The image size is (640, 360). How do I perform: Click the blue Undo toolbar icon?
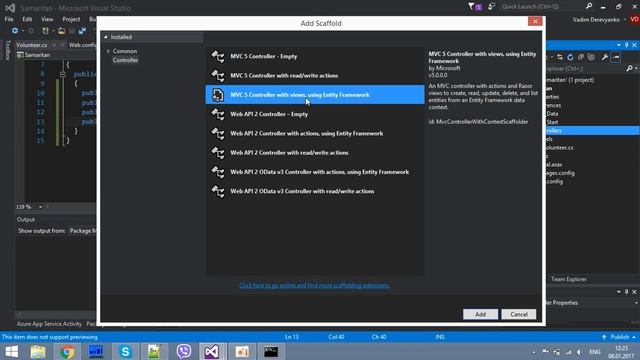[82, 31]
